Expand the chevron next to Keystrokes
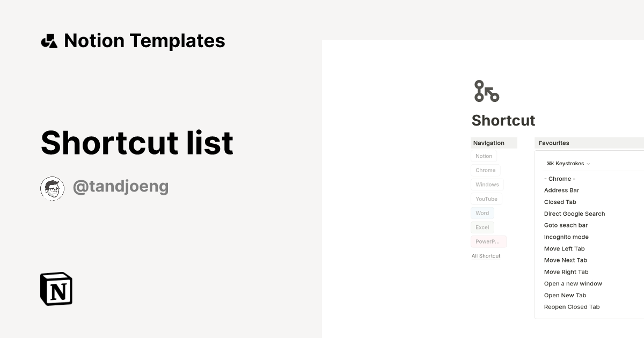 (588, 164)
